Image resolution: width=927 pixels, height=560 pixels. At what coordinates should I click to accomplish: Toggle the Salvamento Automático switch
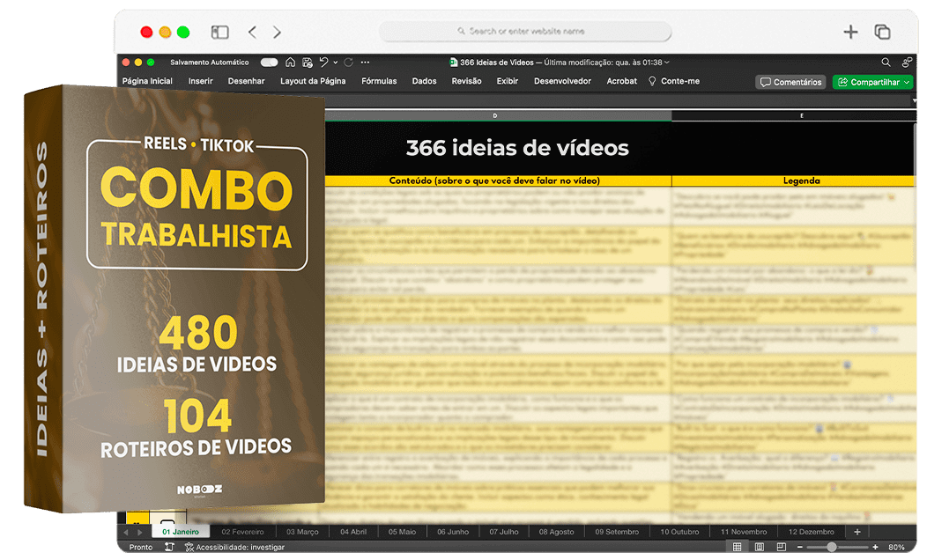coord(269,63)
